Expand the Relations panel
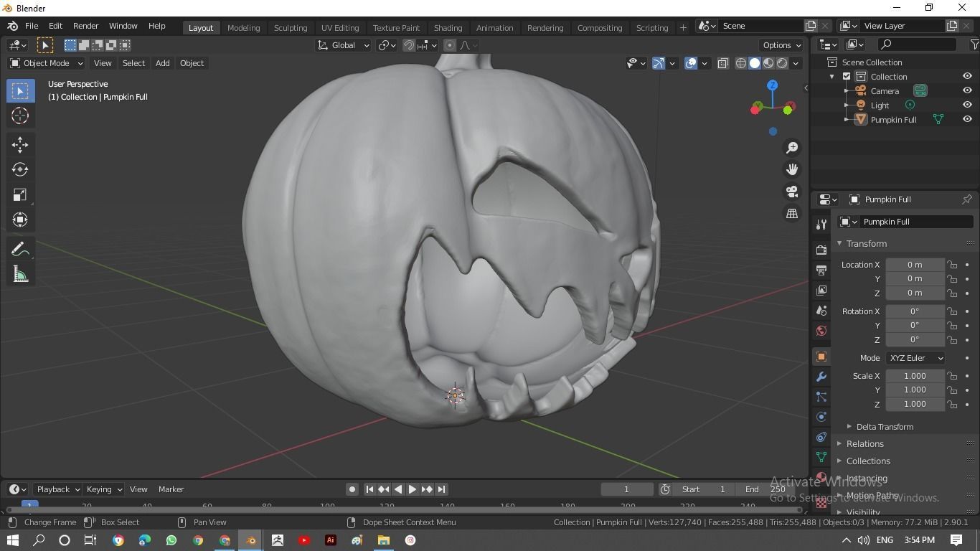 [864, 444]
